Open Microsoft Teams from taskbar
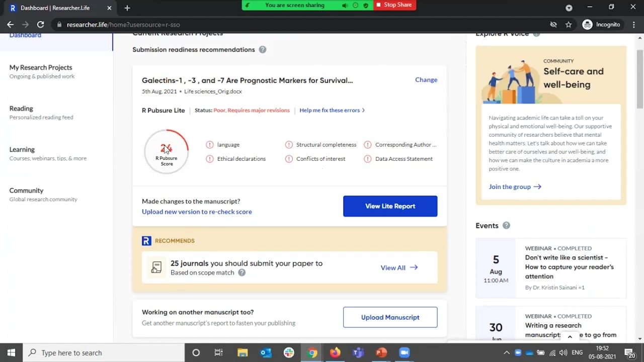 click(358, 352)
